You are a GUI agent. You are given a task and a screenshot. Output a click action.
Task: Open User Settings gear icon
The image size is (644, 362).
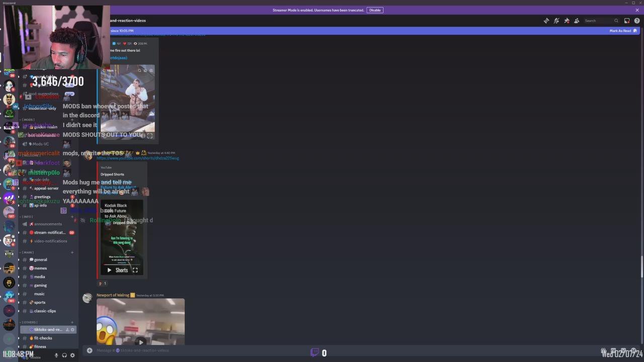point(72,355)
